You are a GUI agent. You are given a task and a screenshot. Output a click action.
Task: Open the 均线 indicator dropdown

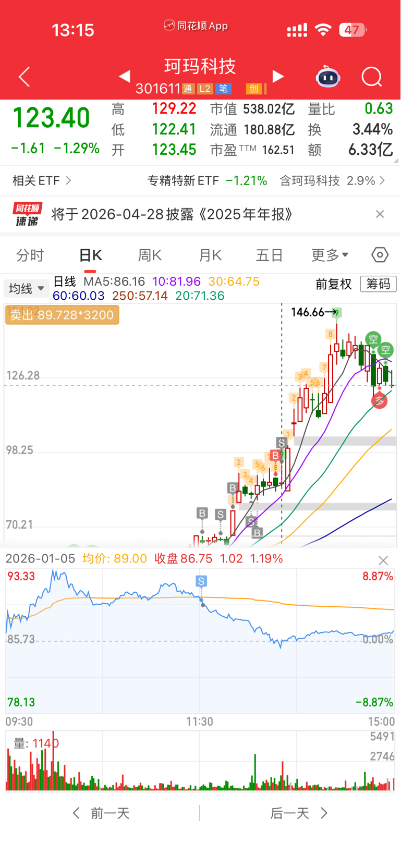[27, 288]
